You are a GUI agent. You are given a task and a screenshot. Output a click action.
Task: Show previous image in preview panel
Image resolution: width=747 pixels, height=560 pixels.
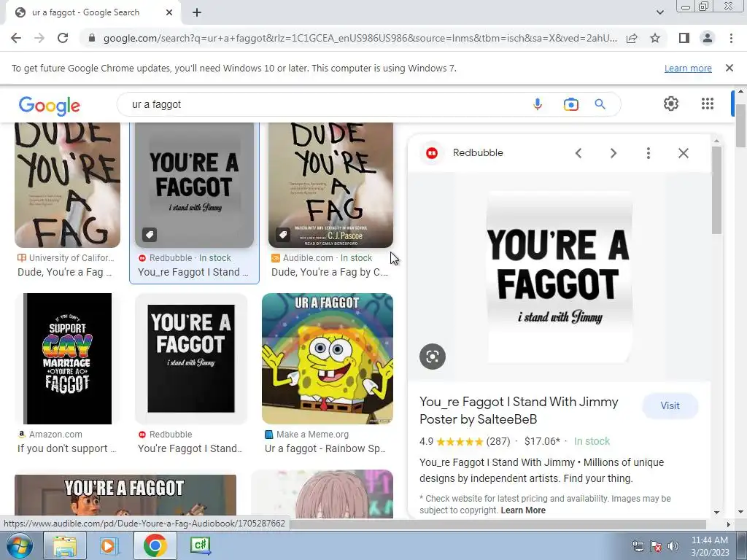(578, 153)
